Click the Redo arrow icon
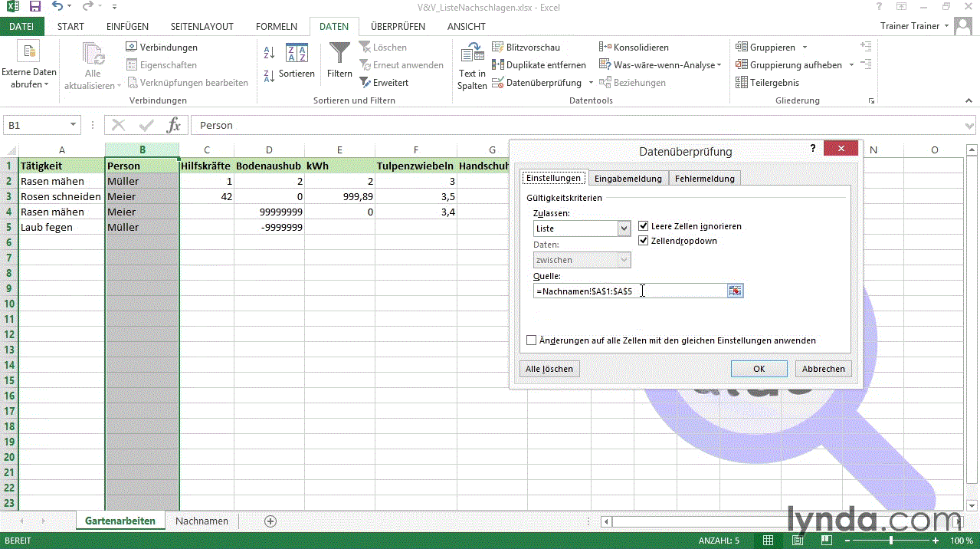 pos(87,7)
